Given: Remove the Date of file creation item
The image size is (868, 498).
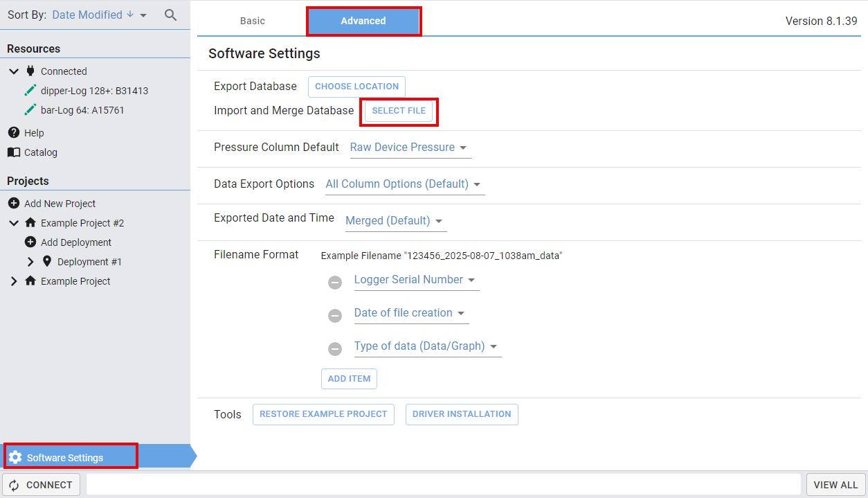Looking at the screenshot, I should coord(334,315).
